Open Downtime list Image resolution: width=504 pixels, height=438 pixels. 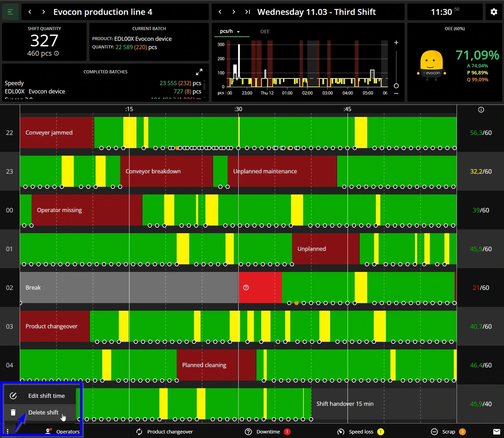pyautogui.click(x=267, y=432)
